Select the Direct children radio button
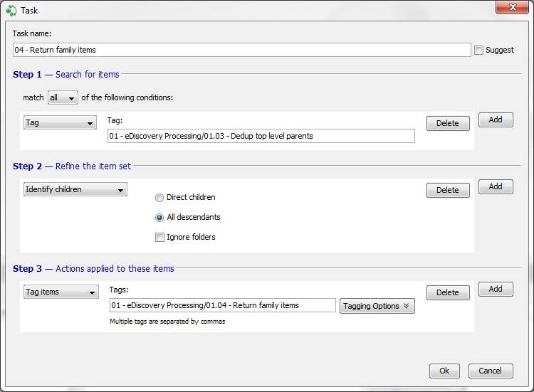534x392 pixels. (159, 198)
